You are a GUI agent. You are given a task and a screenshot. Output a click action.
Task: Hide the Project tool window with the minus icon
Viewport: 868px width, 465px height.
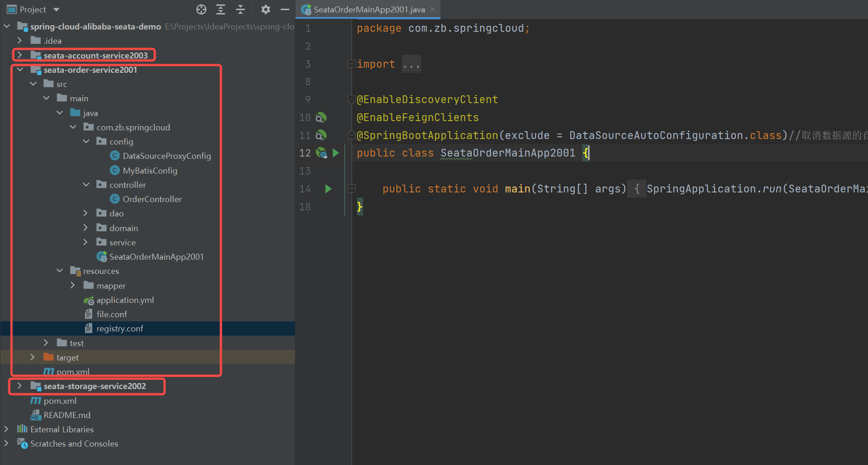[x=285, y=9]
